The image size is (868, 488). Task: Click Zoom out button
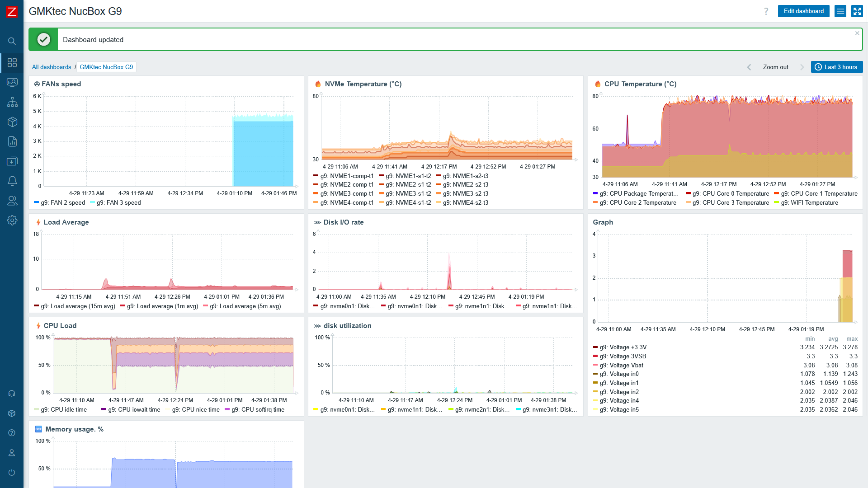pos(775,67)
